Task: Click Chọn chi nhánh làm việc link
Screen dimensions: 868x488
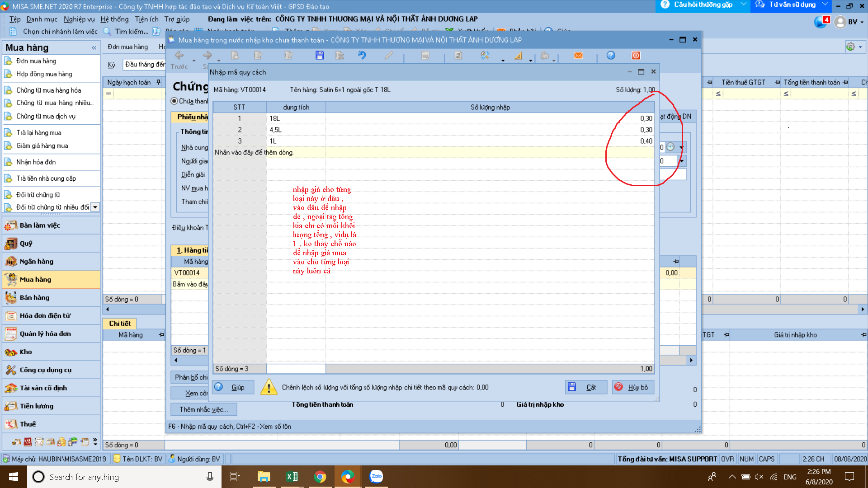Action: click(x=60, y=32)
